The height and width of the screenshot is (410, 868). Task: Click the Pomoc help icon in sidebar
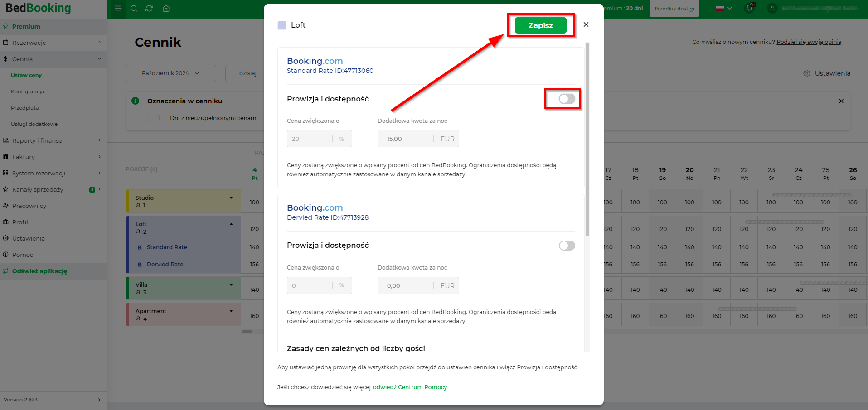coord(5,255)
